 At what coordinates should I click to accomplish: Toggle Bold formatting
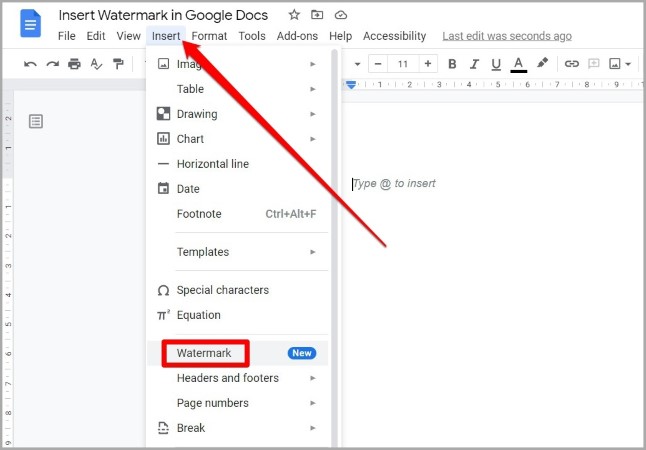(452, 64)
